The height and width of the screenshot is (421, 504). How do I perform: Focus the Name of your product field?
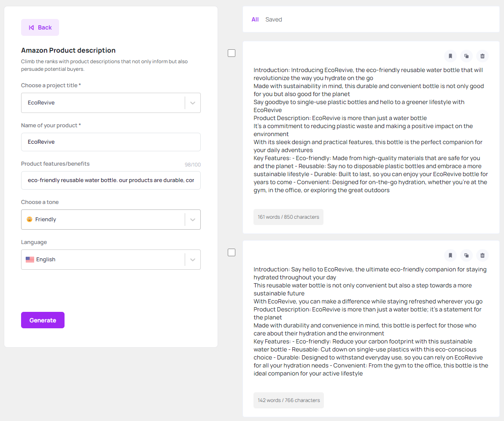pyautogui.click(x=111, y=142)
